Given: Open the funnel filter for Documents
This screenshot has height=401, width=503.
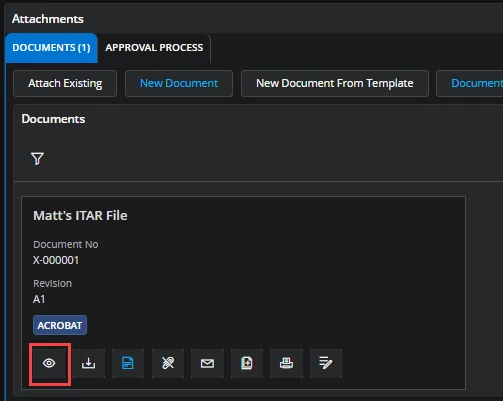Looking at the screenshot, I should coord(37,159).
